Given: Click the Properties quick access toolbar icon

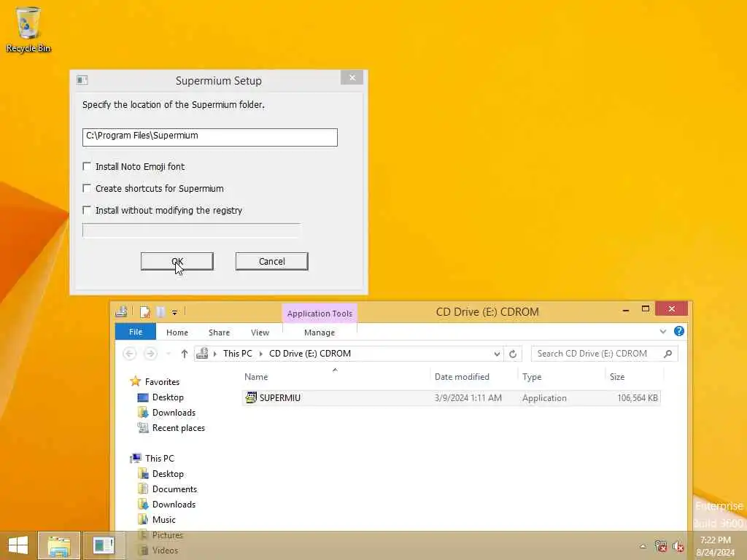Looking at the screenshot, I should (x=145, y=312).
